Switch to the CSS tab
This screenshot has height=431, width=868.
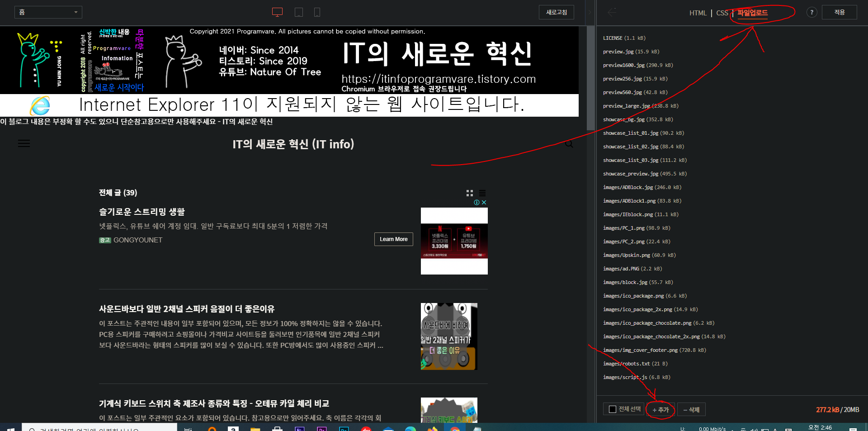click(x=722, y=13)
